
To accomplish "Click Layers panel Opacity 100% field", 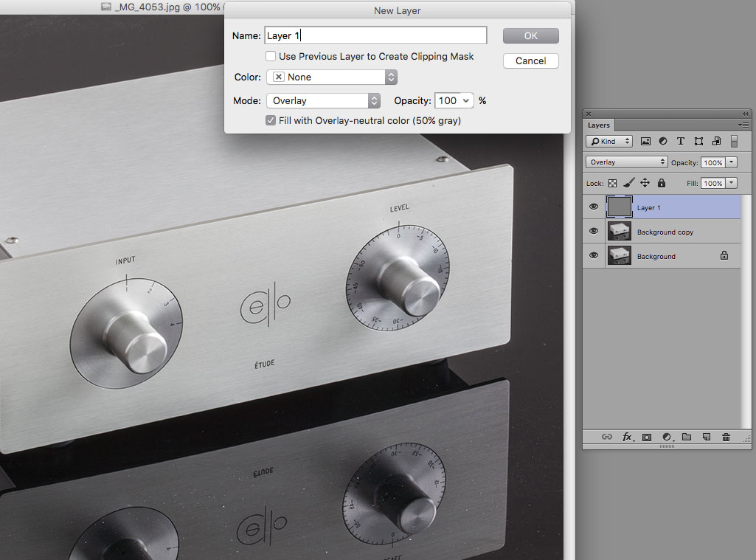I will tap(712, 162).
